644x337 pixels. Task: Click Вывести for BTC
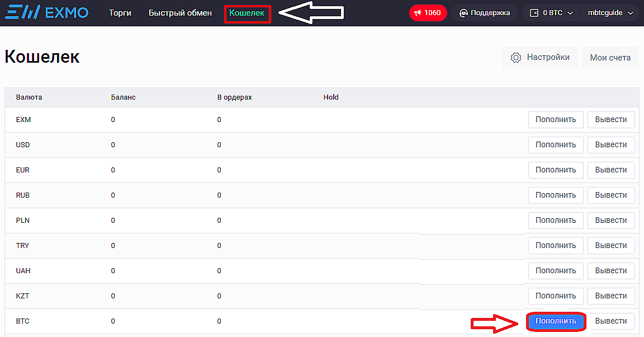[x=611, y=321]
